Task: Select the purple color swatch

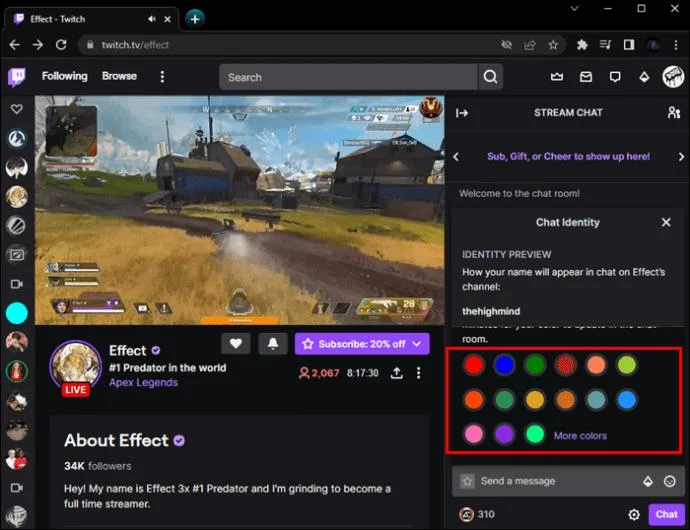Action: (504, 434)
